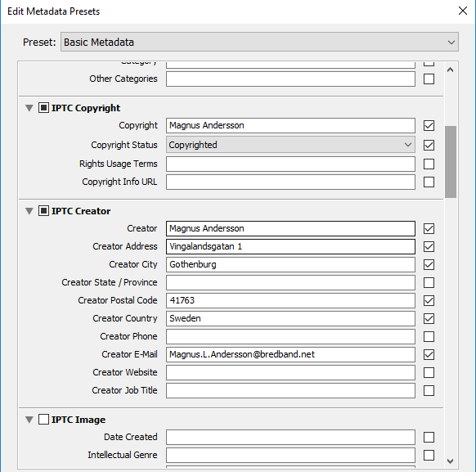Check the Creator Phone checkbox
476x472 pixels.
coord(429,337)
